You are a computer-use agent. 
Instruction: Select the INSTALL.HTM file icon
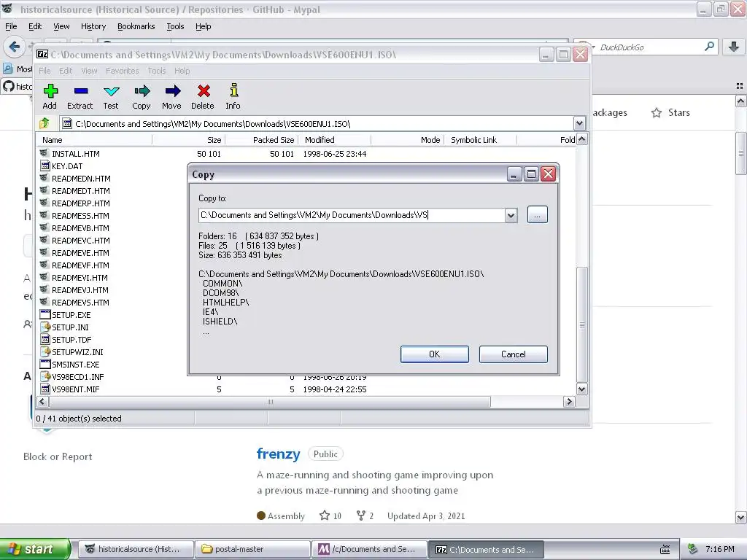(x=44, y=153)
